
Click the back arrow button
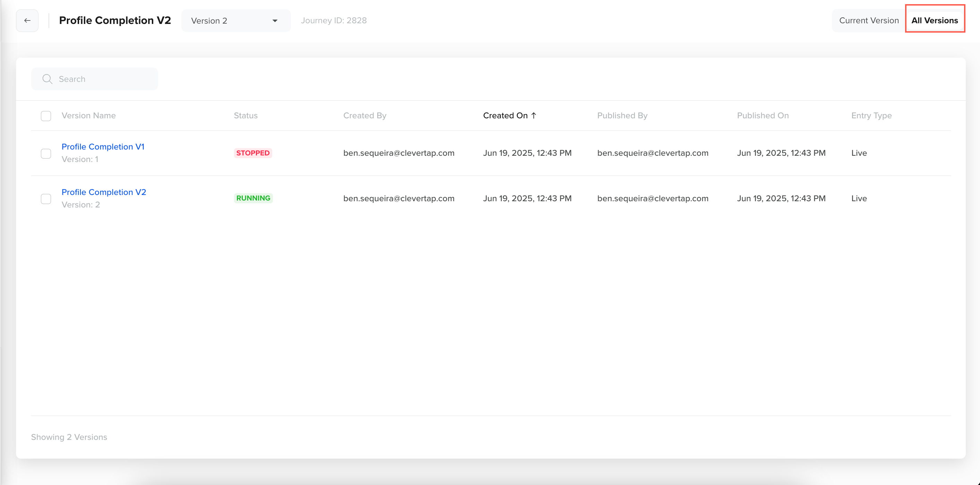click(27, 20)
